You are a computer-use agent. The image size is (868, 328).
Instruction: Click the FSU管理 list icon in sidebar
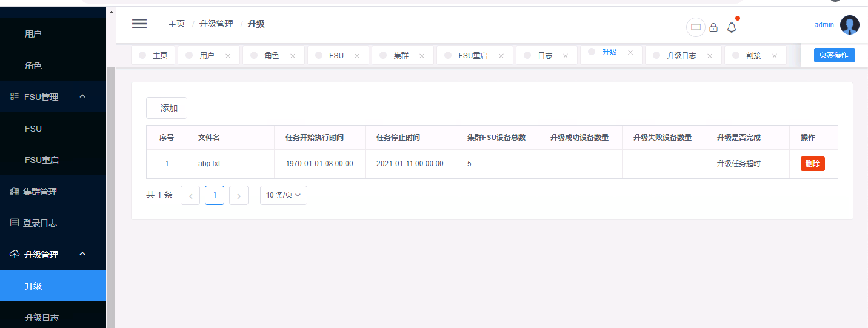point(14,97)
